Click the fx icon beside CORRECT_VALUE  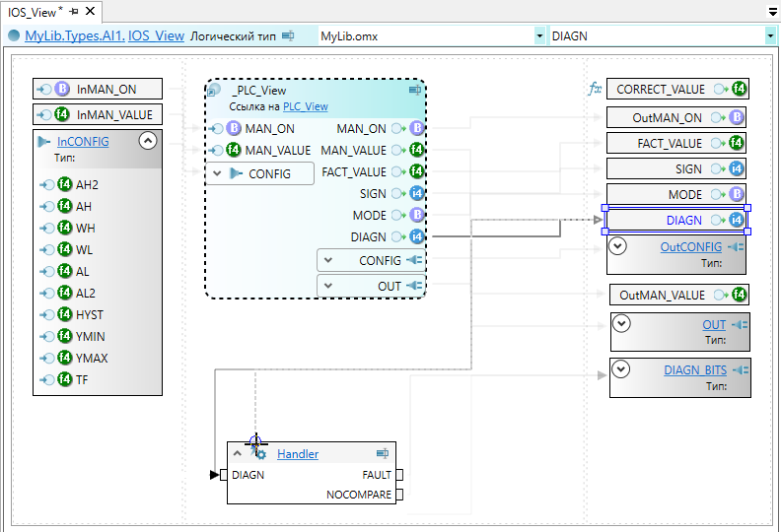tap(595, 89)
